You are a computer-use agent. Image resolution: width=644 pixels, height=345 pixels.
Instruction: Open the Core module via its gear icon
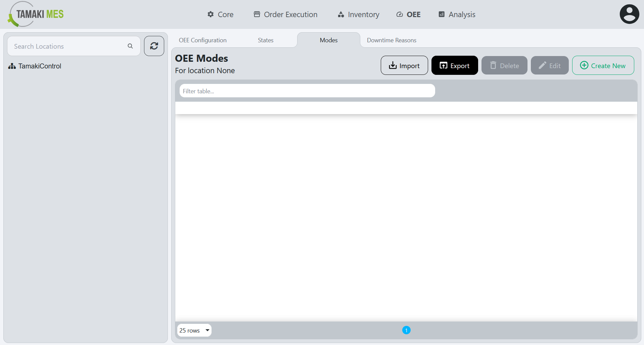pos(210,14)
